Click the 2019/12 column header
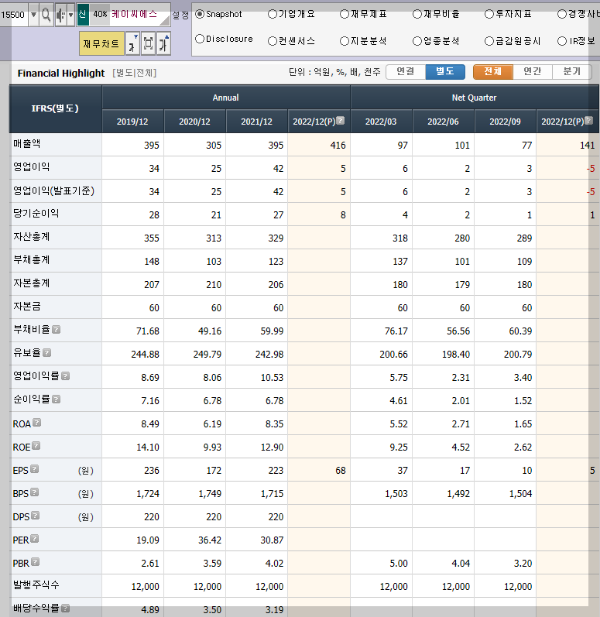Viewport: 600px width, 617px height. pyautogui.click(x=133, y=121)
